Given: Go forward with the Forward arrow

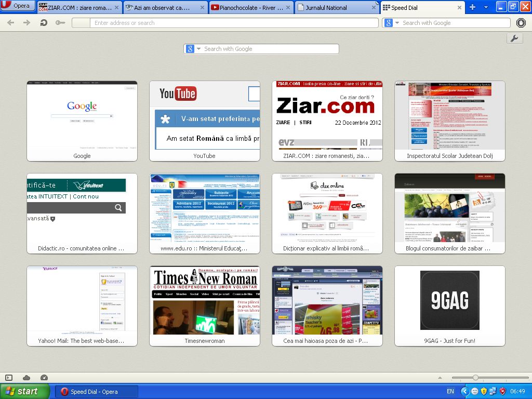Looking at the screenshot, I should (26, 23).
